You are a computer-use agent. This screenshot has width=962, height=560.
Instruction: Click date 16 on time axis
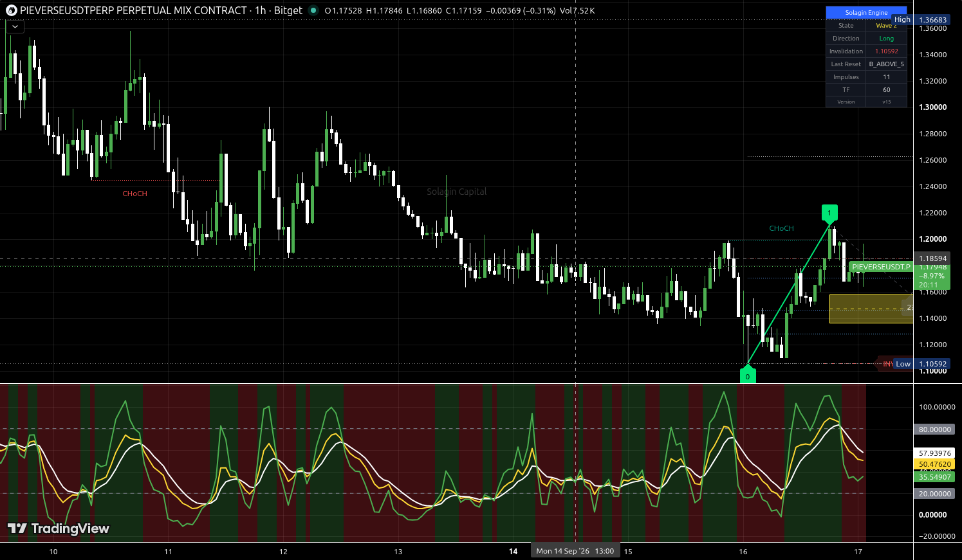pyautogui.click(x=743, y=552)
